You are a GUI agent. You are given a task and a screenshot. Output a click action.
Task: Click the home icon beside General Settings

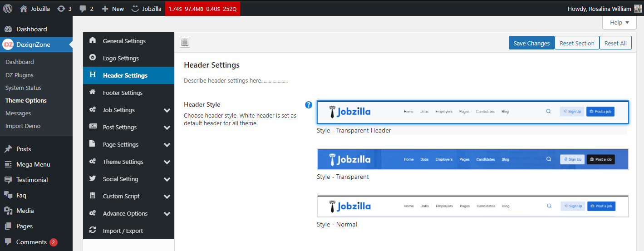93,40
